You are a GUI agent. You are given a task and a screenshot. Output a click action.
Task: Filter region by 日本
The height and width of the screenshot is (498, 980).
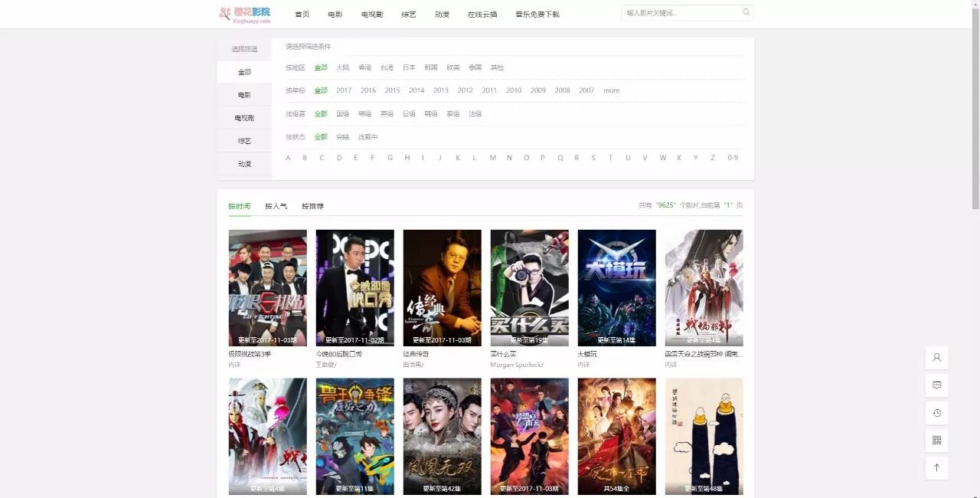point(409,67)
